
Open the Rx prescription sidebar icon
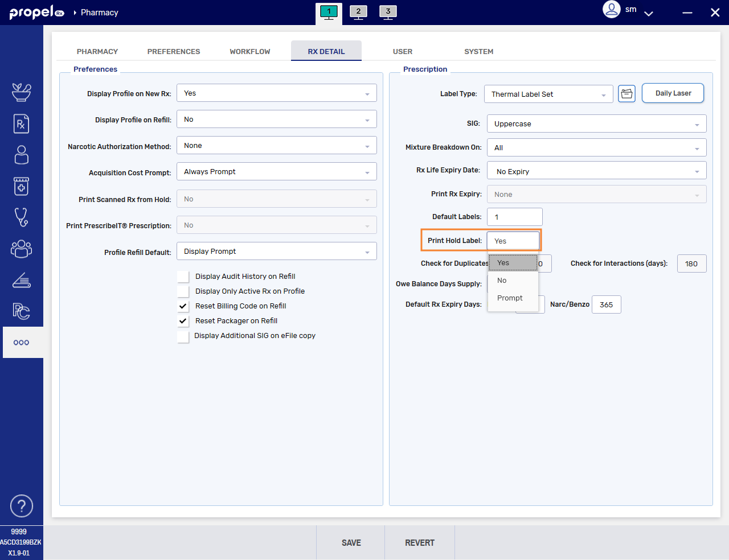point(21,123)
